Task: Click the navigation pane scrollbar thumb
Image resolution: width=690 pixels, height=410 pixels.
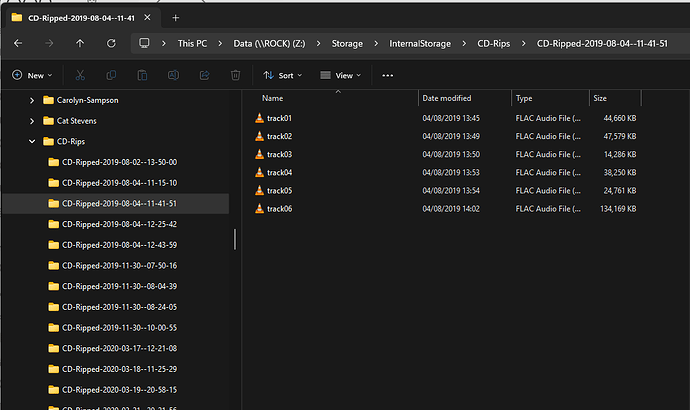Action: coord(235,239)
